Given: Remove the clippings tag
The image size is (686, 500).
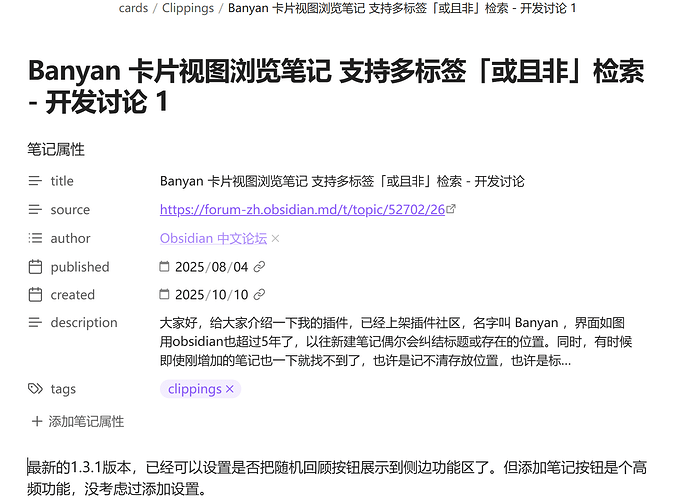Looking at the screenshot, I should (230, 389).
